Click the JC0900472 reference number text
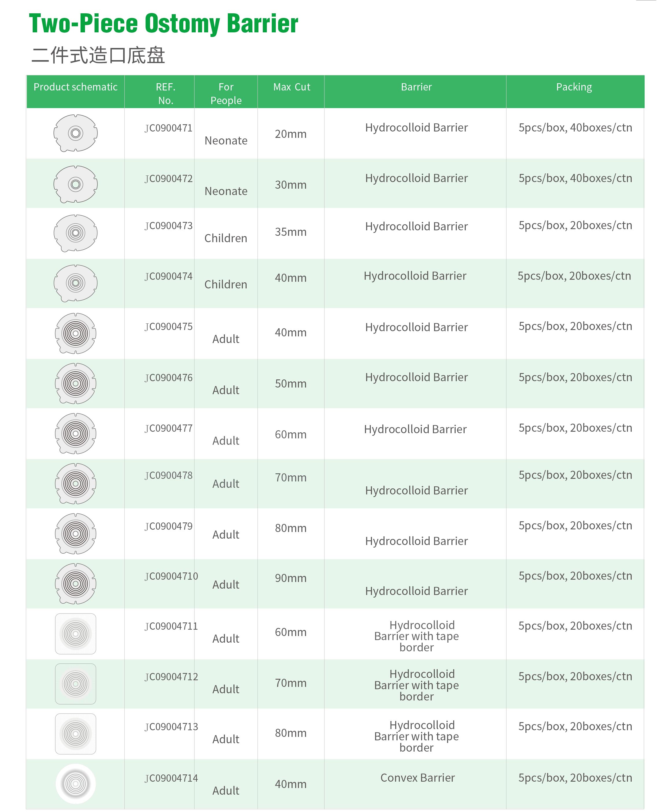Viewport: 658px width, 812px height. (x=168, y=179)
